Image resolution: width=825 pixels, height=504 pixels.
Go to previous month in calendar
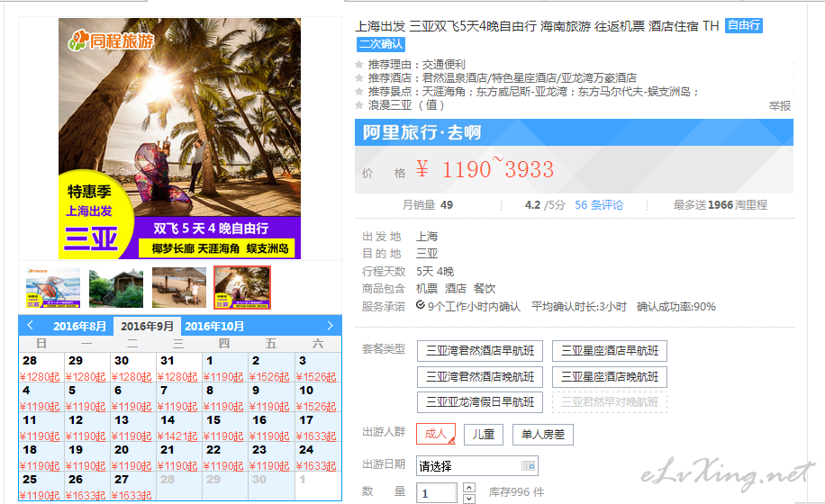pyautogui.click(x=30, y=325)
